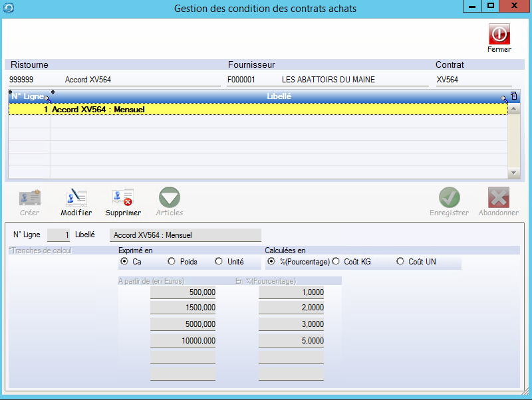532x400 pixels.
Task: Click the application icon in title bar
Action: point(8,8)
